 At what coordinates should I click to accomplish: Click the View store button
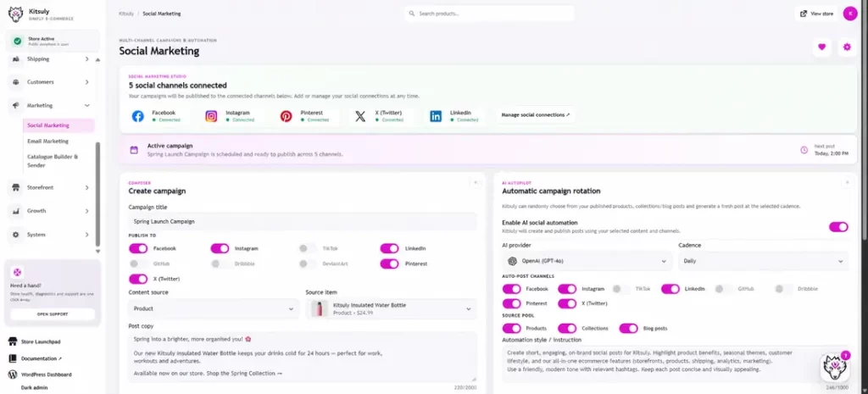coord(817,14)
